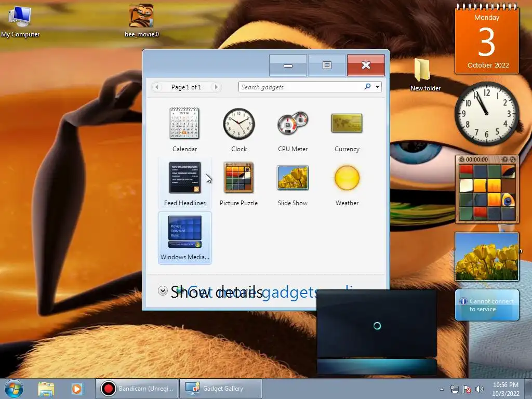The image size is (532, 399).
Task: Open the Windows Start orb
Action: point(14,389)
